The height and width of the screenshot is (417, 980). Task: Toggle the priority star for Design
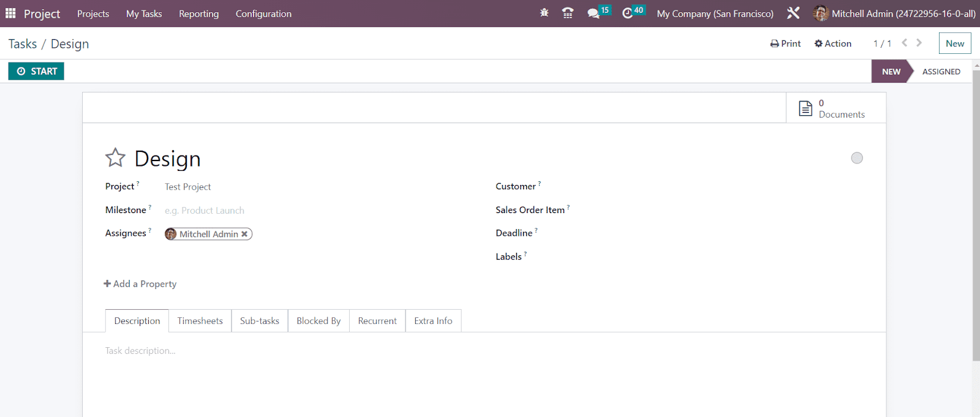[x=115, y=158]
